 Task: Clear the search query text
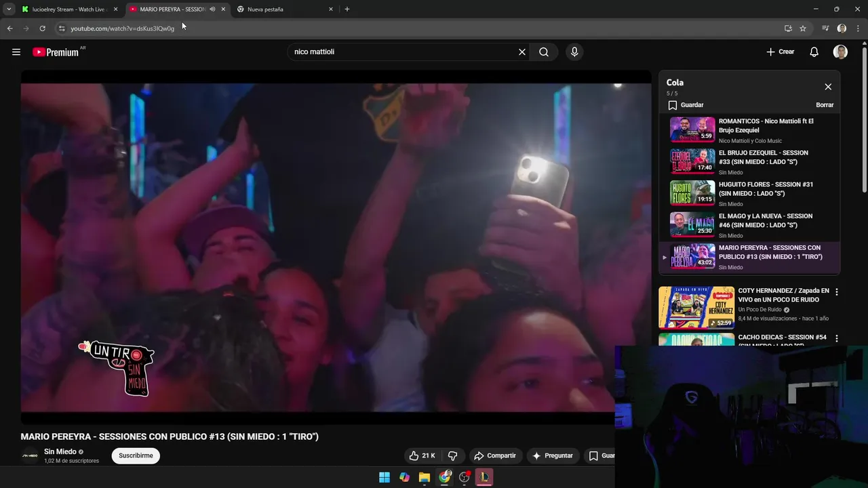tap(522, 52)
